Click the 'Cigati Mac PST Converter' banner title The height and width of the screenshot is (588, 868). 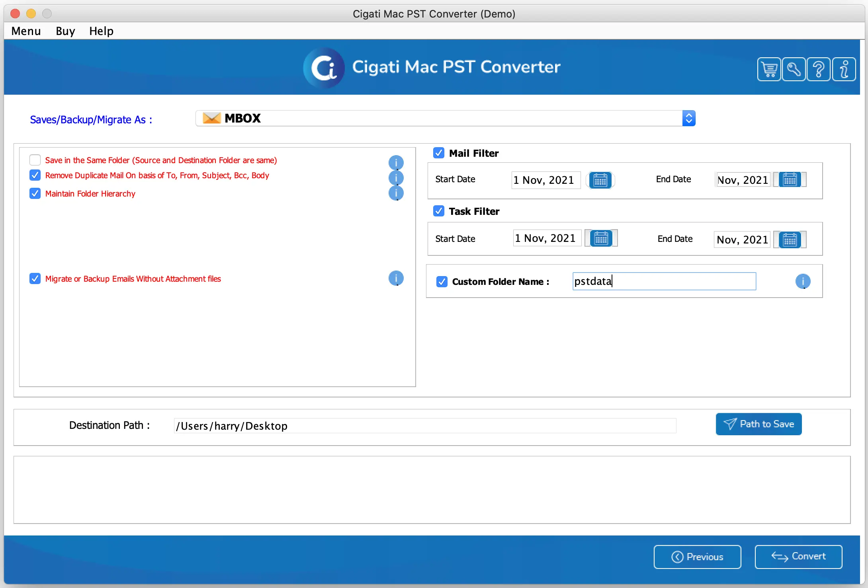tap(456, 67)
